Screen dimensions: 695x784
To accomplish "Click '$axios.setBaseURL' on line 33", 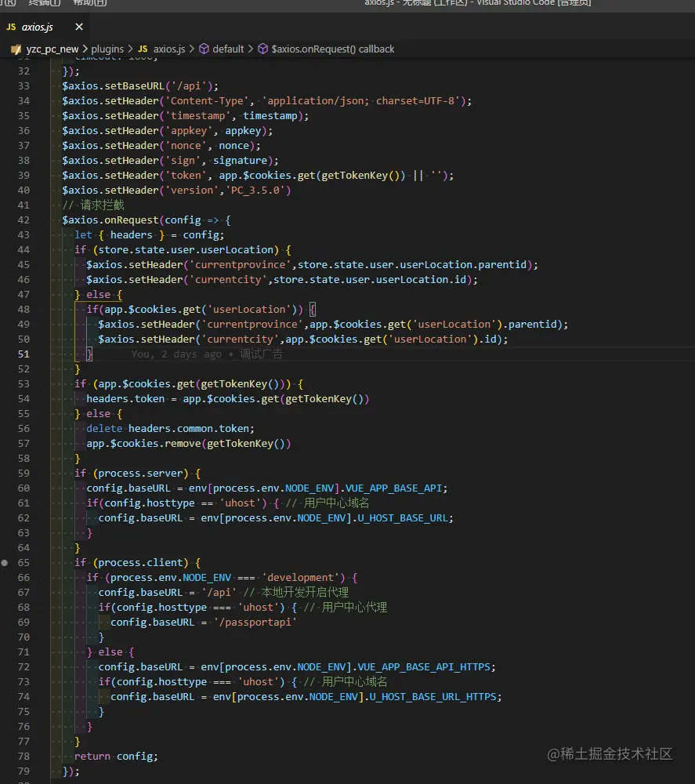I will [113, 86].
